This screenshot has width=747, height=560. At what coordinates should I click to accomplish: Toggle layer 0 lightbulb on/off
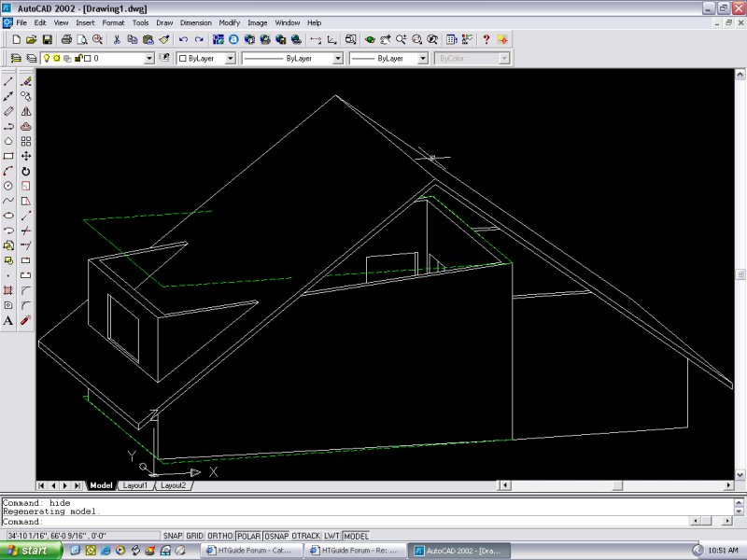click(47, 58)
